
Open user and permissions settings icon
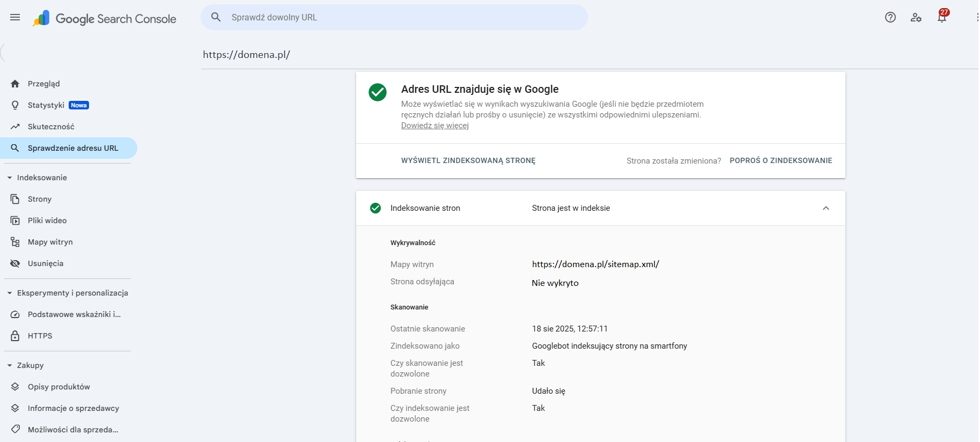[916, 17]
